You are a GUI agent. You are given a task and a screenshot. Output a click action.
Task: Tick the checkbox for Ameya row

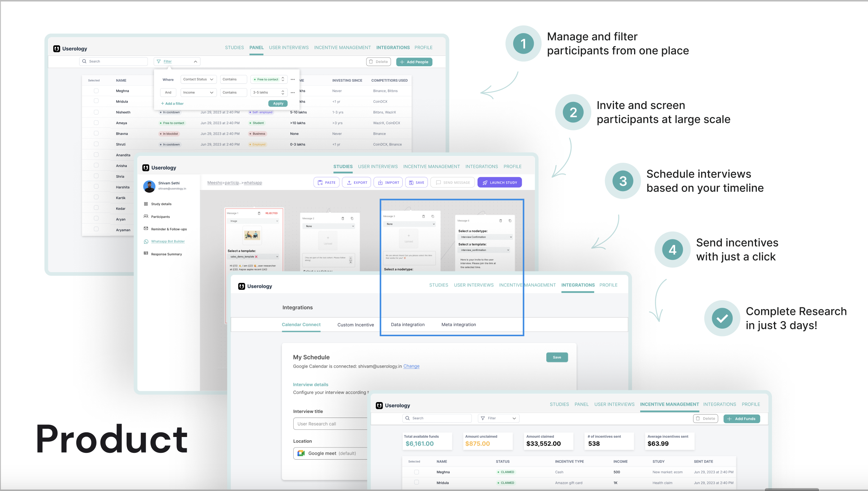click(96, 123)
